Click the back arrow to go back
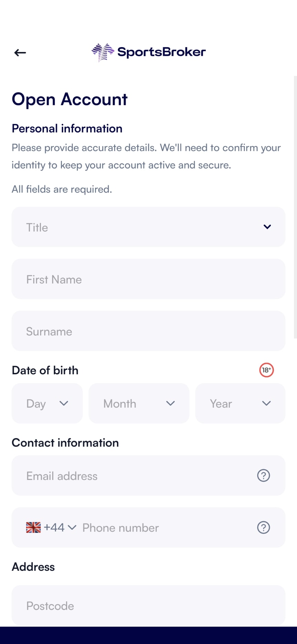 [x=20, y=52]
